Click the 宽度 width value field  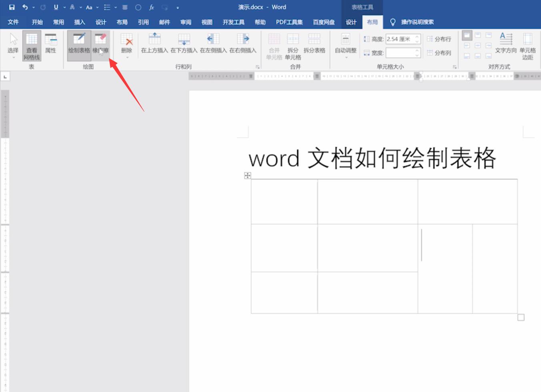(399, 53)
